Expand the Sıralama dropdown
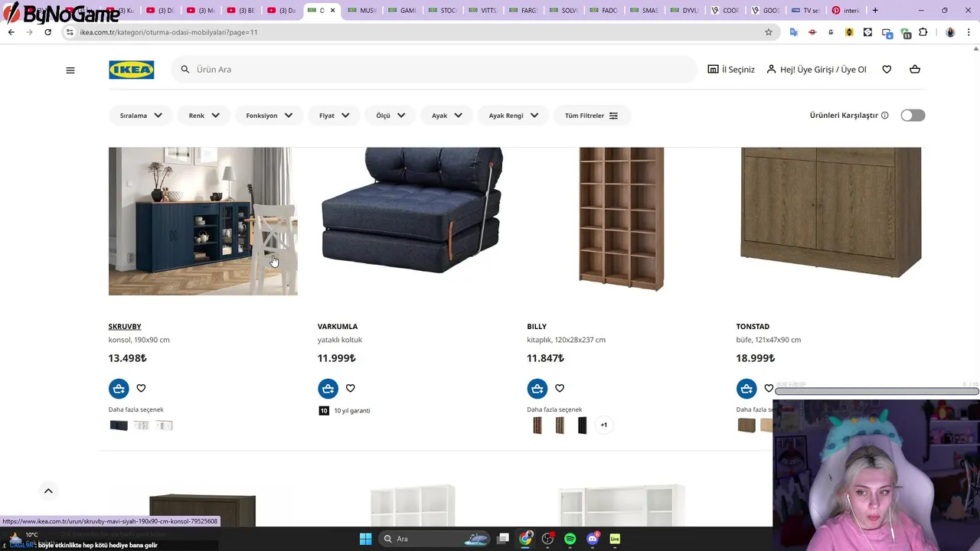Image resolution: width=980 pixels, height=551 pixels. tap(141, 116)
